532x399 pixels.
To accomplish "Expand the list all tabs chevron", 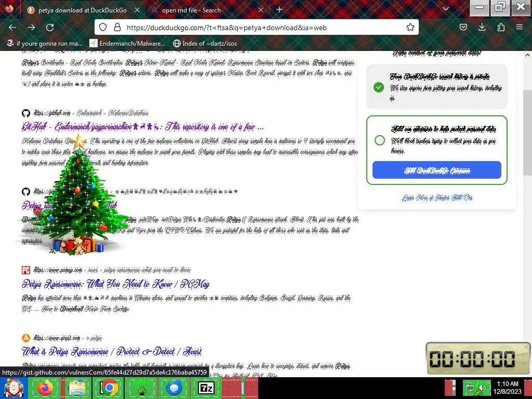I will pos(446,9).
